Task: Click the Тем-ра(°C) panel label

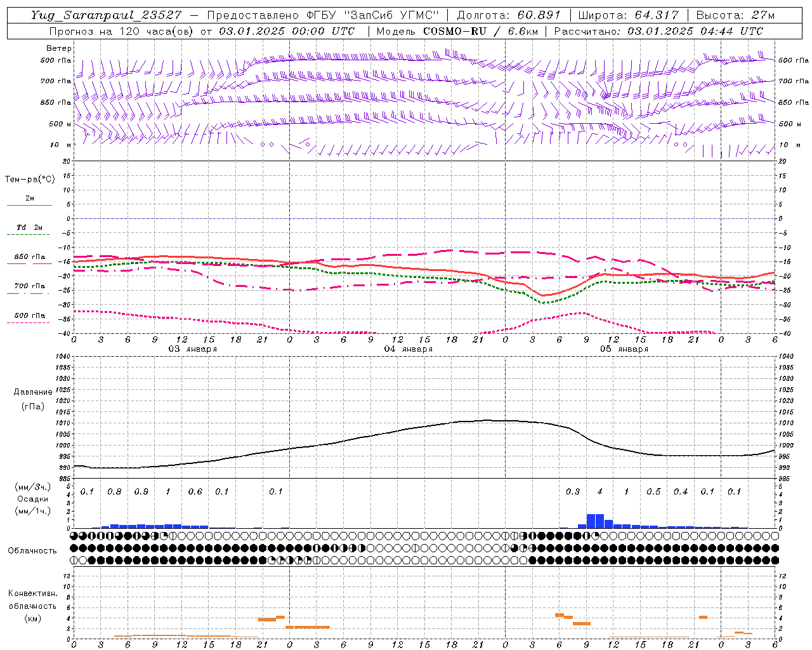Action: [30, 179]
